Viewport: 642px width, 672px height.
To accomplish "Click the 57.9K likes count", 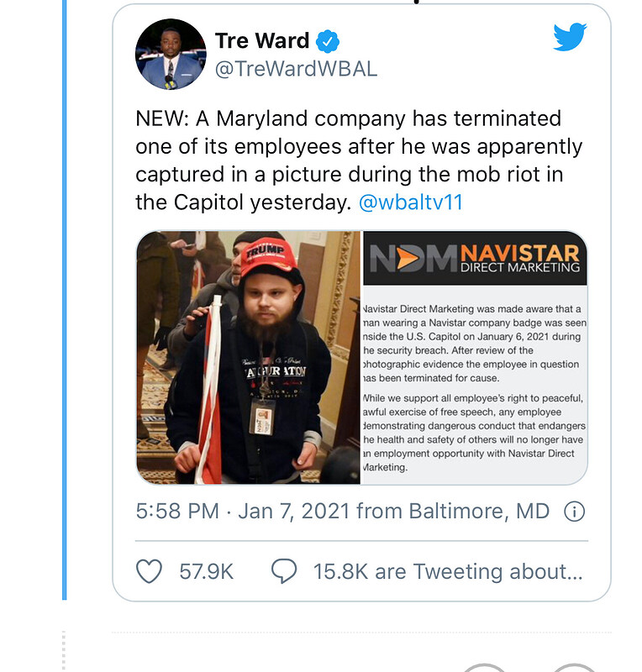I will (206, 571).
